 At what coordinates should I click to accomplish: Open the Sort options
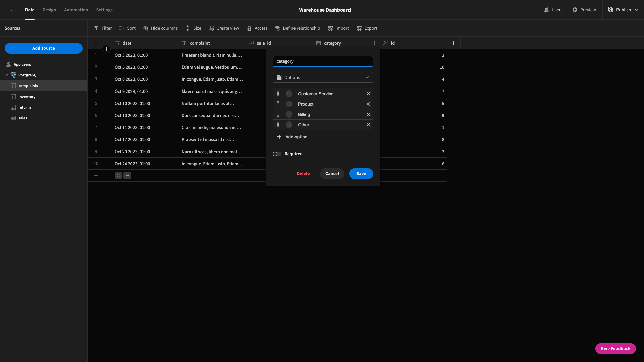(127, 28)
